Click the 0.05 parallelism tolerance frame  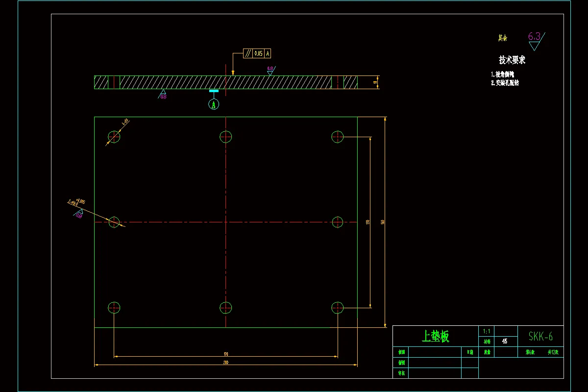click(258, 53)
